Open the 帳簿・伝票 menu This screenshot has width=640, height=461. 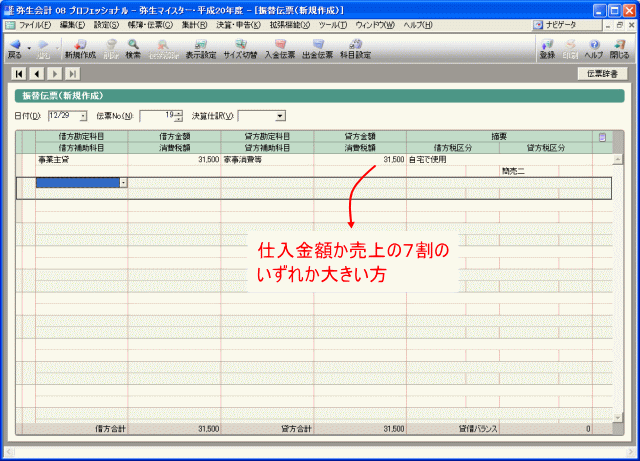click(x=150, y=25)
